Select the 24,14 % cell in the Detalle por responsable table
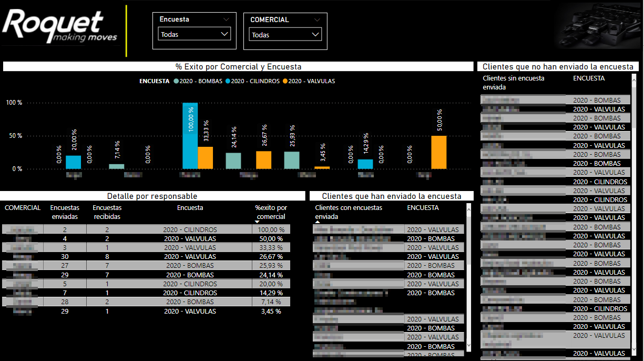The width and height of the screenshot is (644, 361). pyautogui.click(x=271, y=275)
